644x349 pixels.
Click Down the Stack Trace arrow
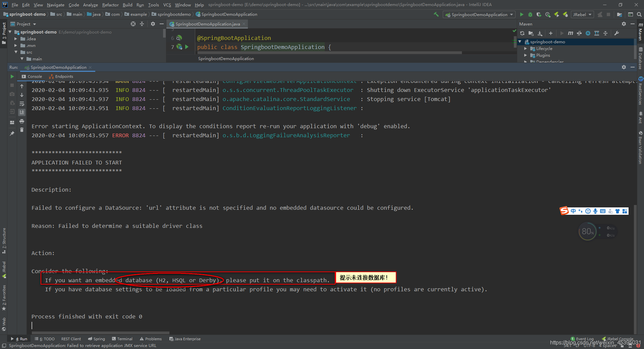tap(22, 95)
